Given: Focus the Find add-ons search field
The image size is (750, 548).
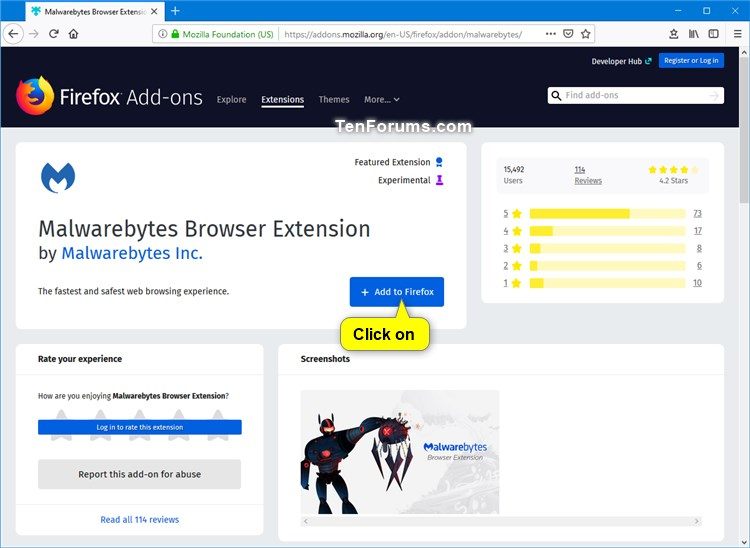Looking at the screenshot, I should coord(636,96).
